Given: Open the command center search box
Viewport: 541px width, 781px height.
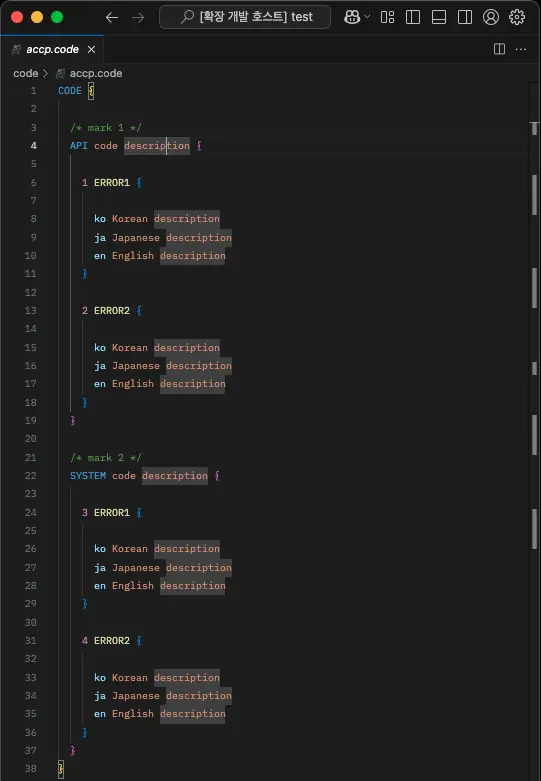Looking at the screenshot, I should (x=245, y=17).
